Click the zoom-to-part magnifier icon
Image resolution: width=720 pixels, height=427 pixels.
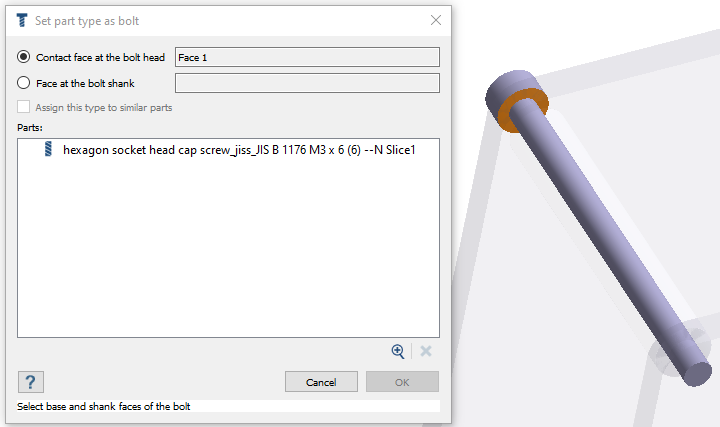398,351
